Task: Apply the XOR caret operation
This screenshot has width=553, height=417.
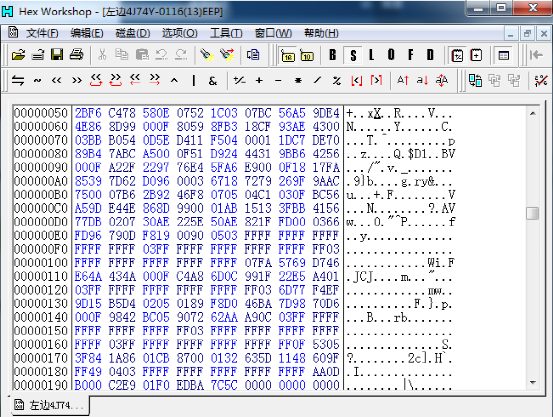Action: (174, 81)
